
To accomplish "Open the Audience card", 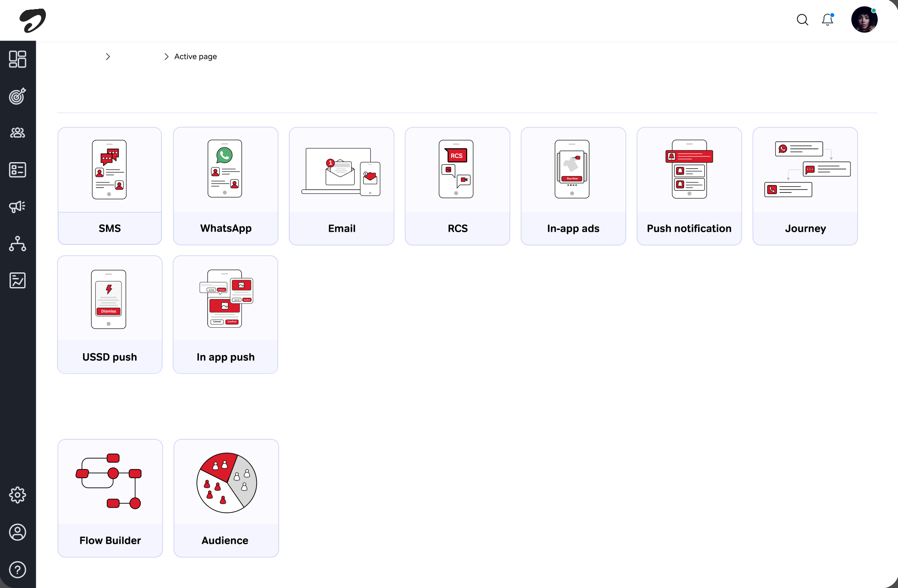I will tap(226, 498).
